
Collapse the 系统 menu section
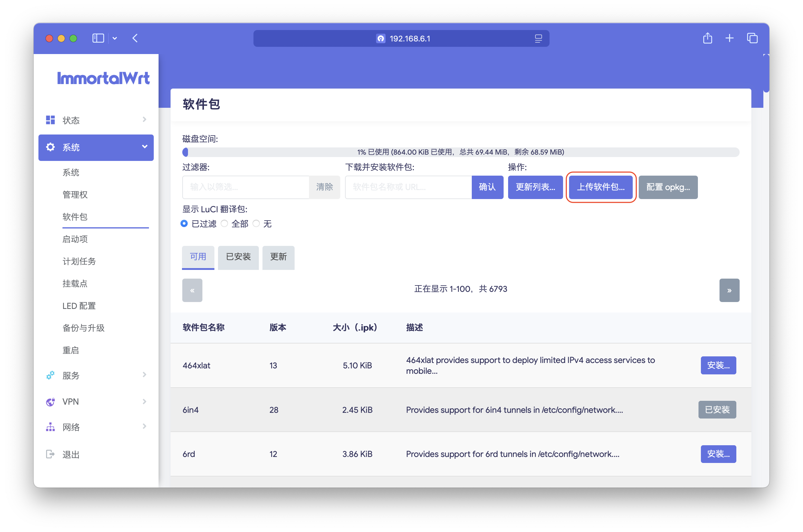(x=144, y=147)
